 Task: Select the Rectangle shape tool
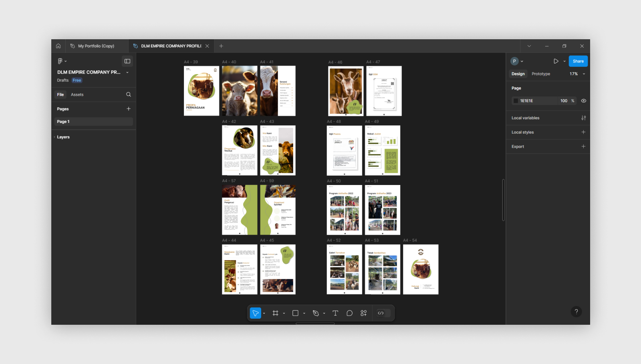coord(295,313)
